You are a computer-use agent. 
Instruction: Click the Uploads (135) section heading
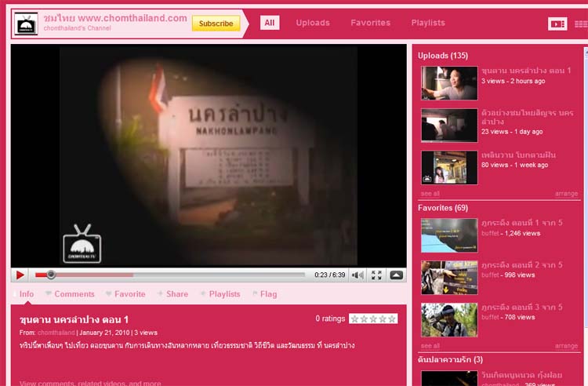click(443, 56)
